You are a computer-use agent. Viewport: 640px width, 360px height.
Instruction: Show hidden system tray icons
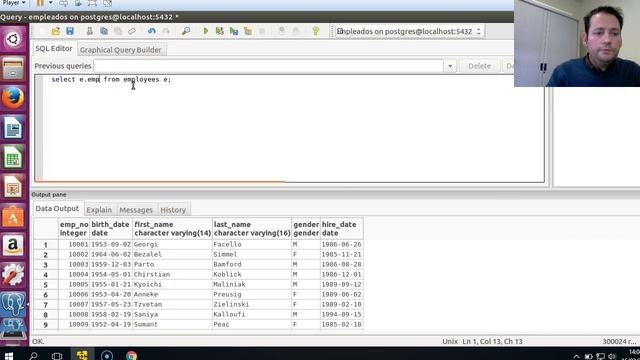576,356
